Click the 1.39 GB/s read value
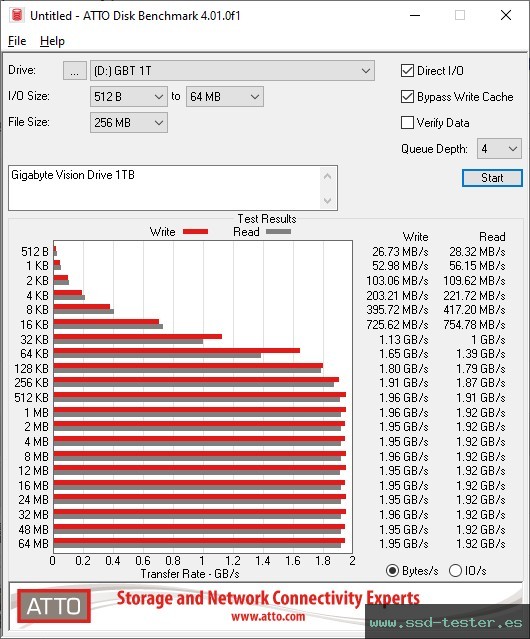 click(481, 354)
